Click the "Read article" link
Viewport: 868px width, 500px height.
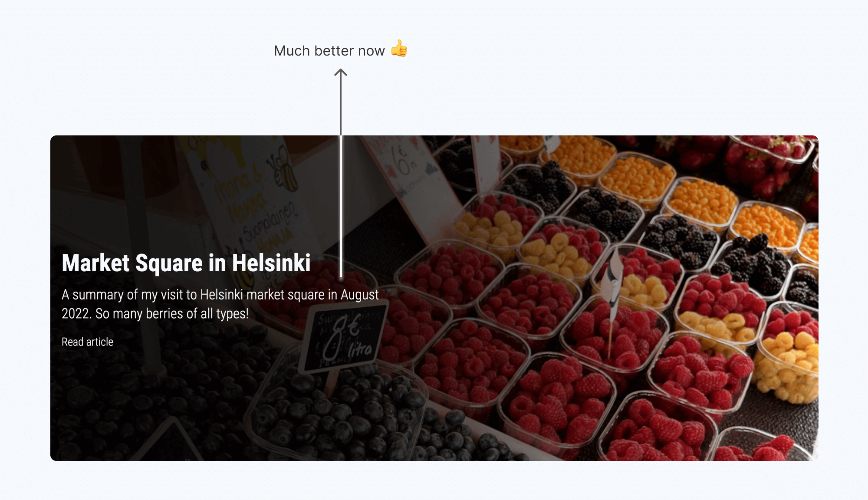(x=87, y=342)
